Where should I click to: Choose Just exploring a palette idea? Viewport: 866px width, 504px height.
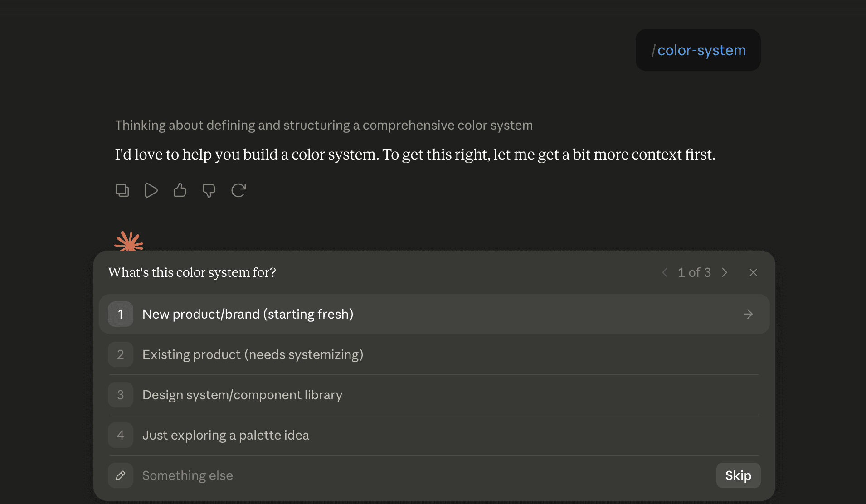434,435
